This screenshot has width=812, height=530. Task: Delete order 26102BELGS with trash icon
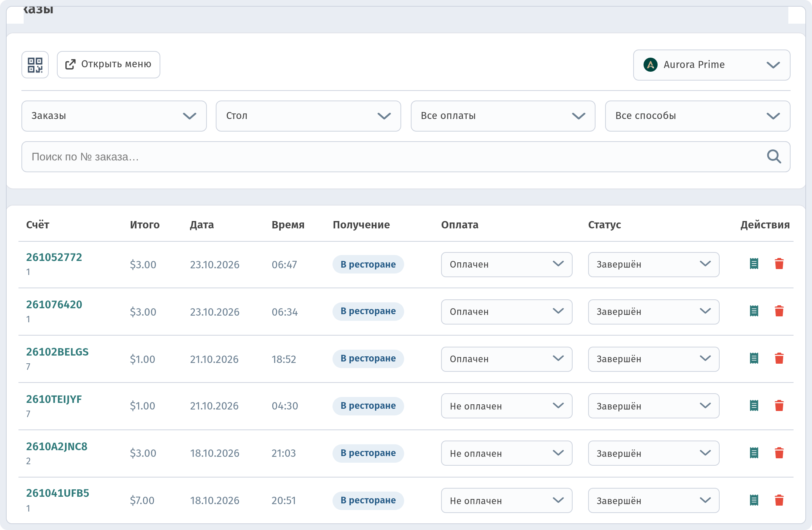coord(779,359)
